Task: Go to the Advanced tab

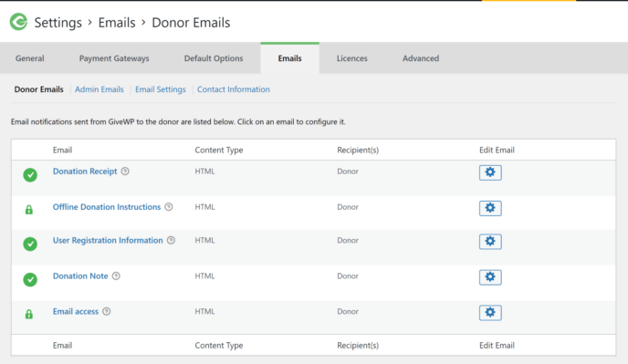Action: point(421,58)
